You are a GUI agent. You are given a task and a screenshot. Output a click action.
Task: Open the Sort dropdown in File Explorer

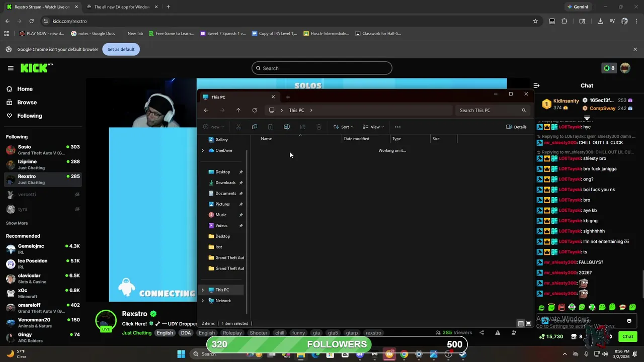click(x=343, y=127)
